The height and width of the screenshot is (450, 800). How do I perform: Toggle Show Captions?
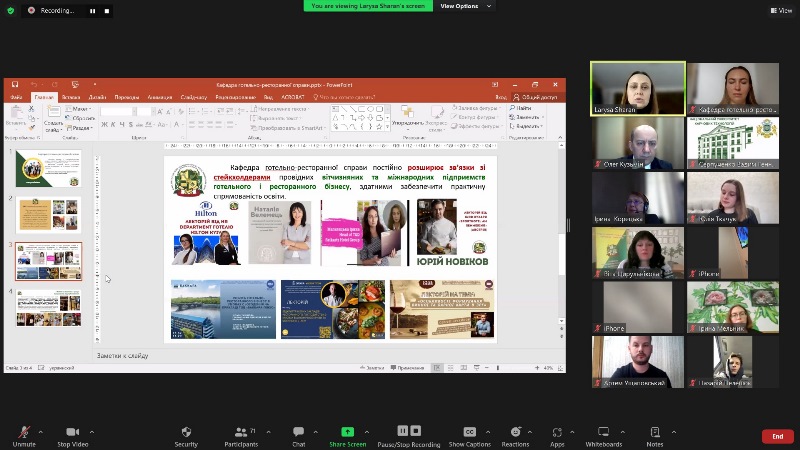pyautogui.click(x=469, y=432)
